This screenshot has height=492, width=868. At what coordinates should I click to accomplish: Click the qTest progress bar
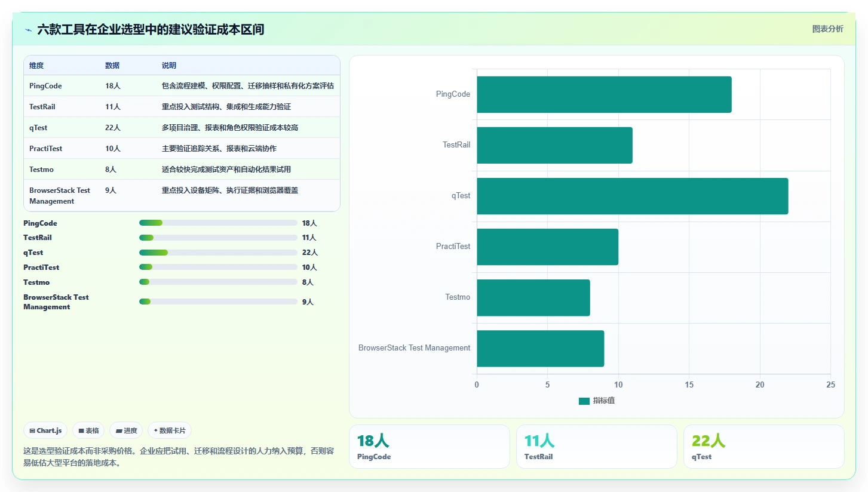point(218,253)
